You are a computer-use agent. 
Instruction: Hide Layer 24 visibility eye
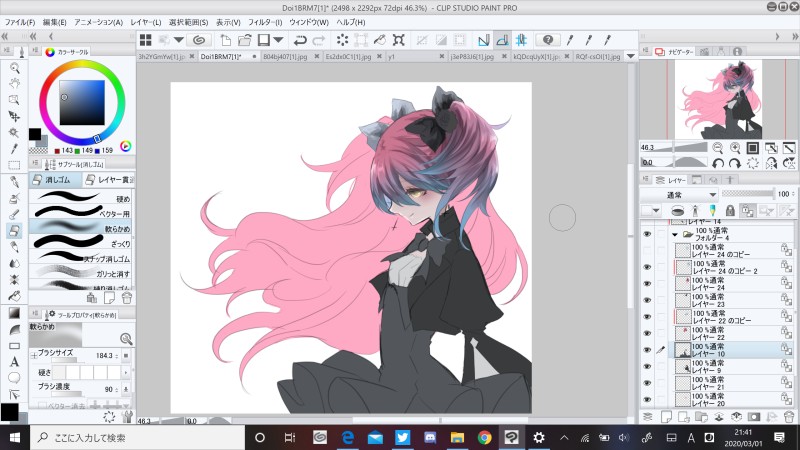[647, 284]
